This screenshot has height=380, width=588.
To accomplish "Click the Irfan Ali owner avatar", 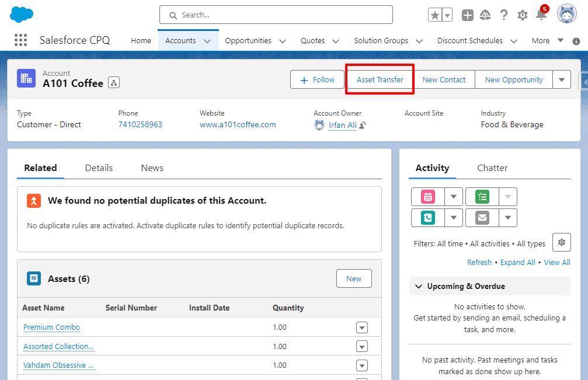I will [x=319, y=125].
